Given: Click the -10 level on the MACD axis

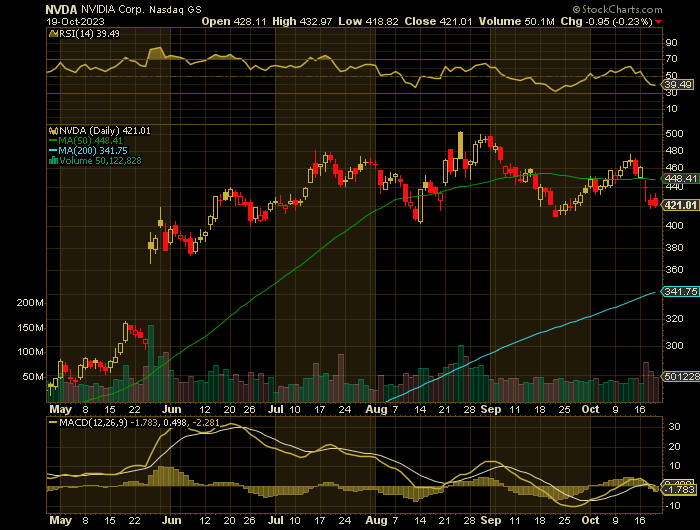Looking at the screenshot, I should 672,506.
